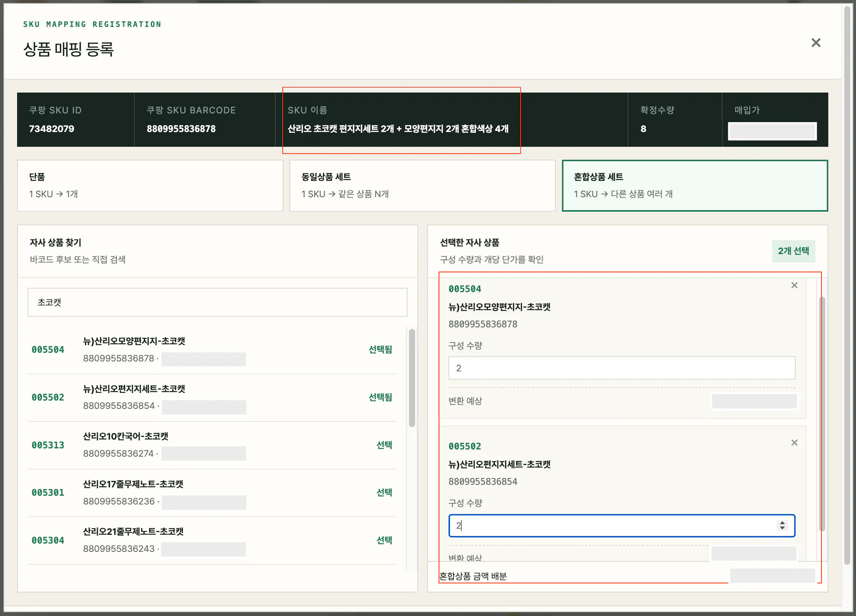The height and width of the screenshot is (616, 856).
Task: Click the SKU 이름 product name text
Action: coord(398,129)
